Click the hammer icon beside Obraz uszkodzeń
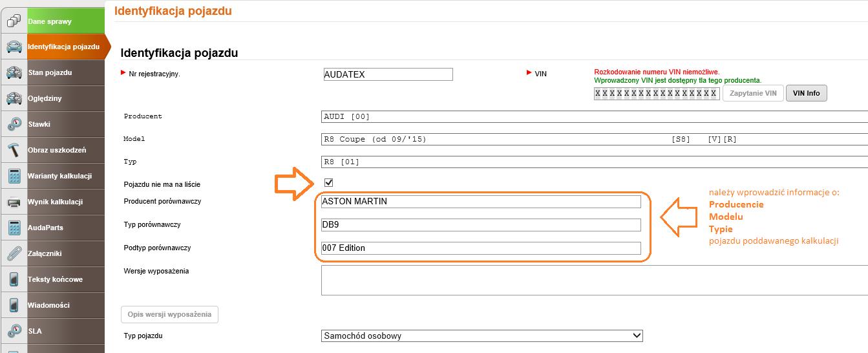 (13, 150)
